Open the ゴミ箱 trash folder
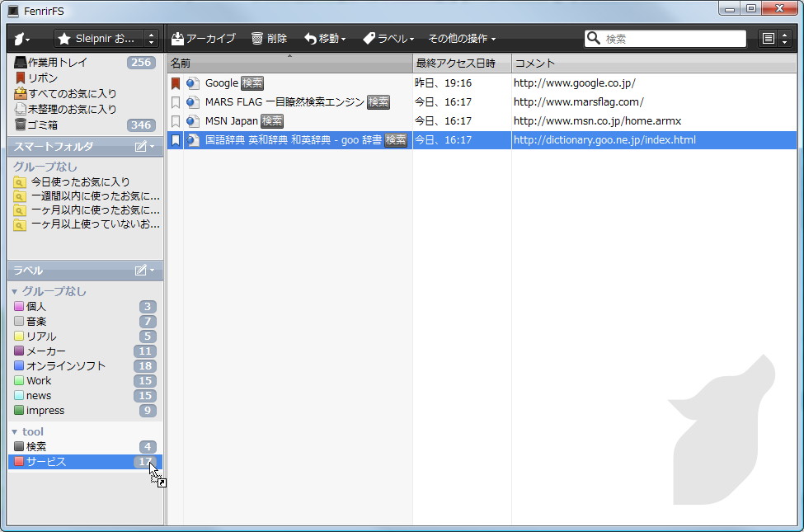Image resolution: width=804 pixels, height=532 pixels. click(x=85, y=125)
